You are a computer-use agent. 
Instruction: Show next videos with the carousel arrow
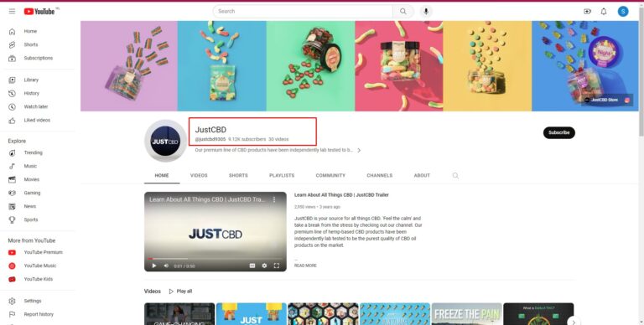point(574,322)
